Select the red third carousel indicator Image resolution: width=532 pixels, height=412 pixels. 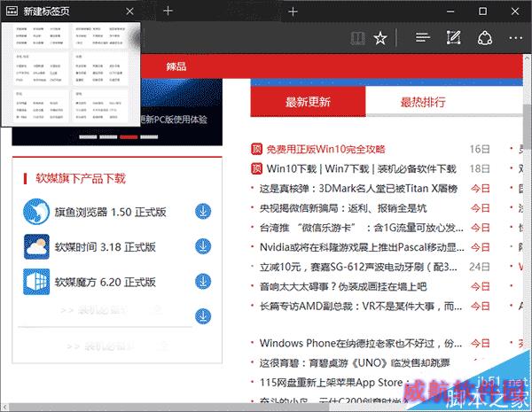click(129, 137)
